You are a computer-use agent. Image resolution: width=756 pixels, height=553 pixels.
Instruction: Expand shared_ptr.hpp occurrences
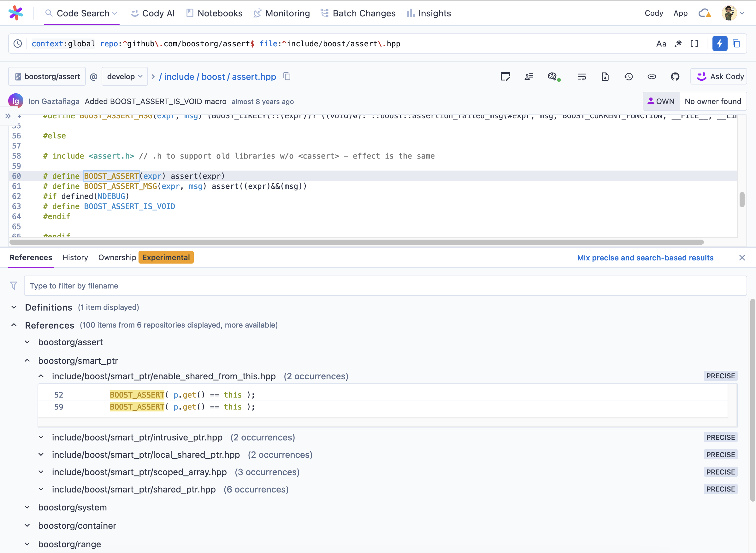pos(41,489)
